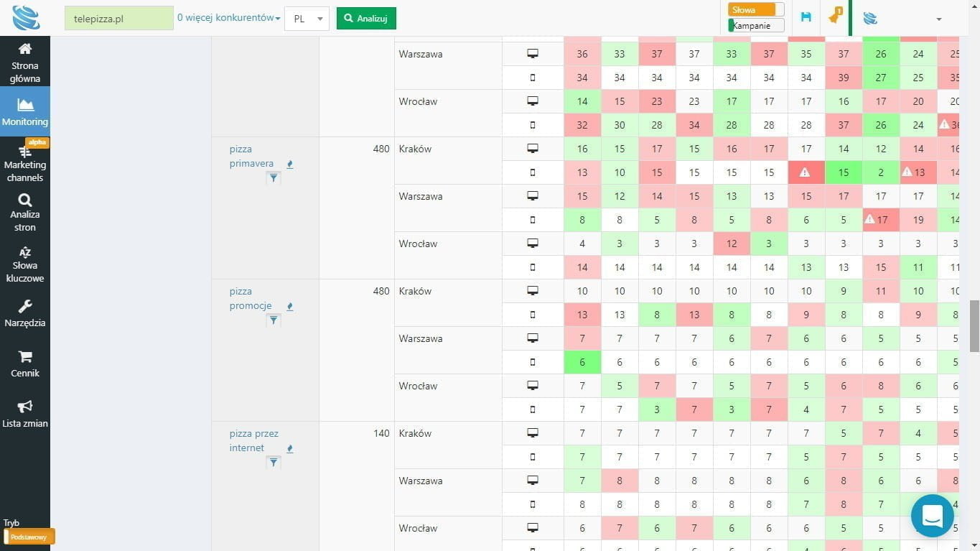Open Monitoring in the left sidebar
The height and width of the screenshot is (551, 980).
25,111
